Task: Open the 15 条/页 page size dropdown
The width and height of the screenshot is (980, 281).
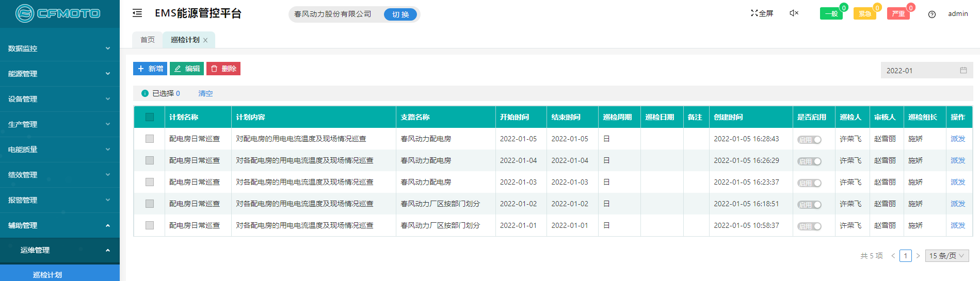Action: [x=946, y=256]
